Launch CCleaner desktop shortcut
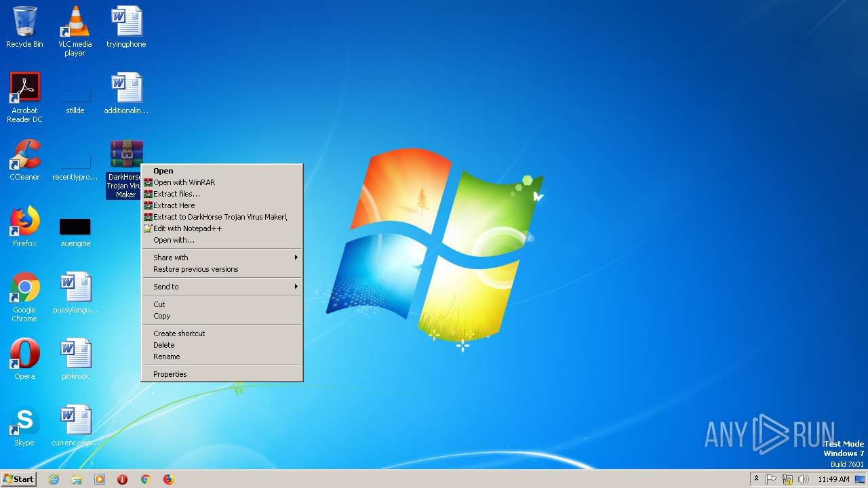 (24, 160)
